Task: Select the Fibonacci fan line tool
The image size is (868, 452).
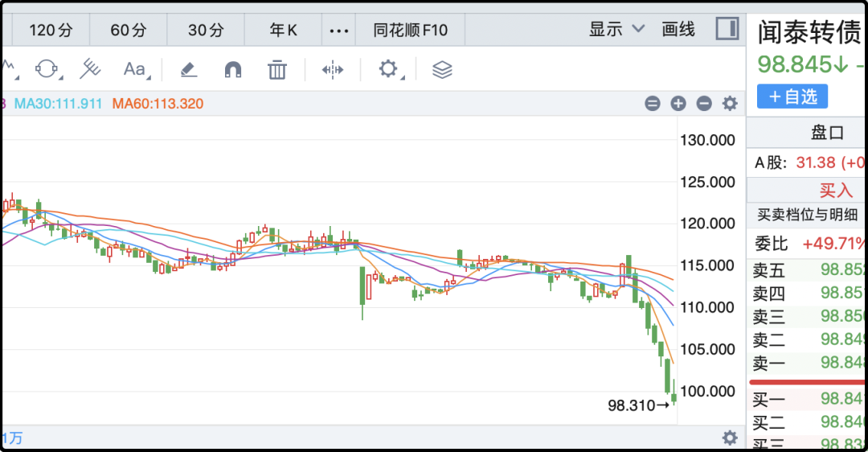Action: (90, 69)
